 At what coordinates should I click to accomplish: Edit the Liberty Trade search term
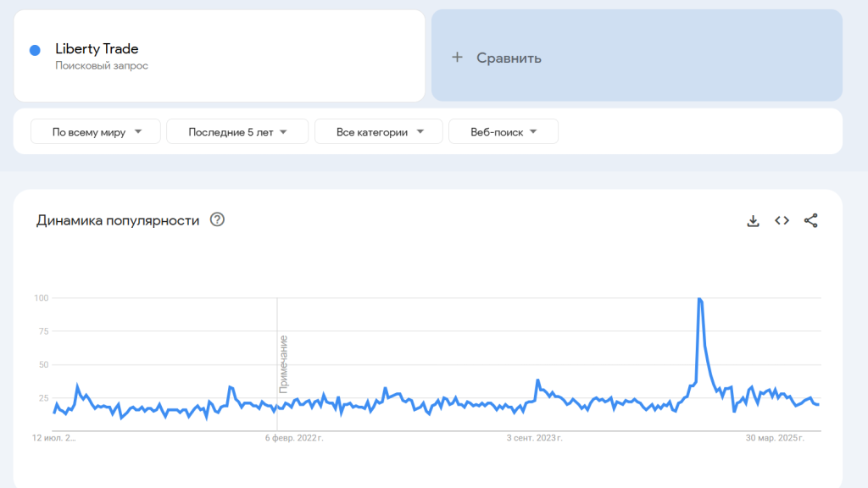[97, 49]
